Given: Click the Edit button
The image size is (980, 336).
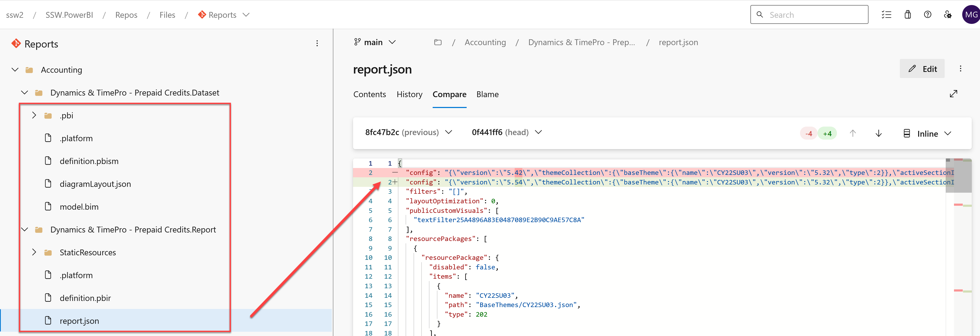Looking at the screenshot, I should coord(922,69).
